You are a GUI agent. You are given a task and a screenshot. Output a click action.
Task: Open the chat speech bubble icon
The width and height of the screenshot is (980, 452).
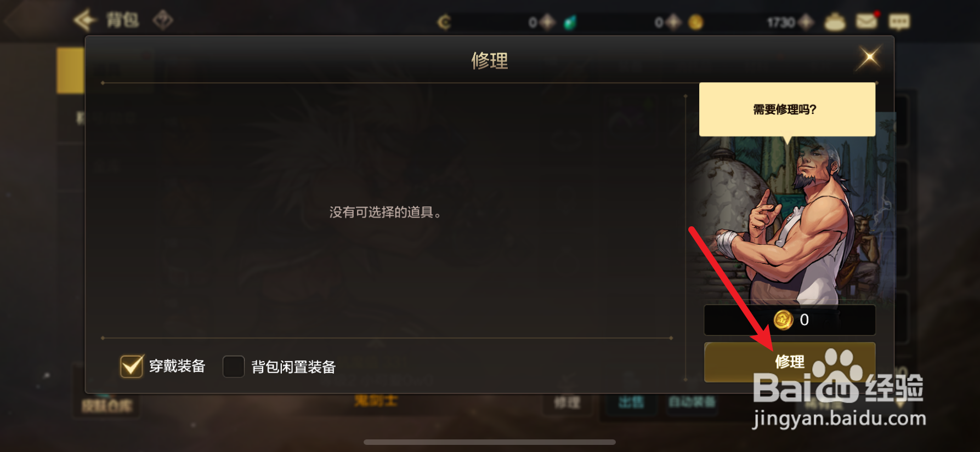[x=899, y=22]
